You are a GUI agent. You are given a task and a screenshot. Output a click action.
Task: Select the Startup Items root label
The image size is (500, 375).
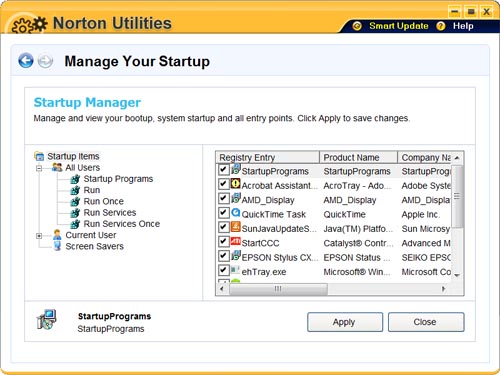[x=73, y=156]
